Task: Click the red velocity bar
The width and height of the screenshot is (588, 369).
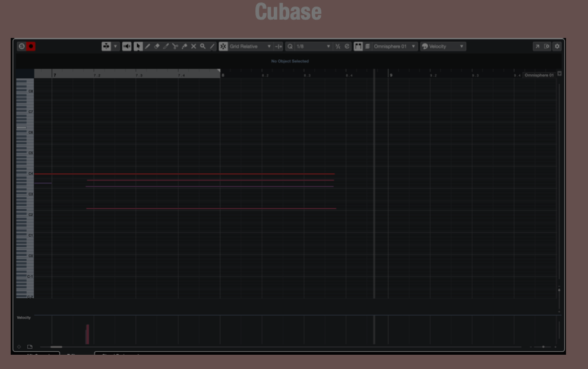Action: click(x=87, y=334)
